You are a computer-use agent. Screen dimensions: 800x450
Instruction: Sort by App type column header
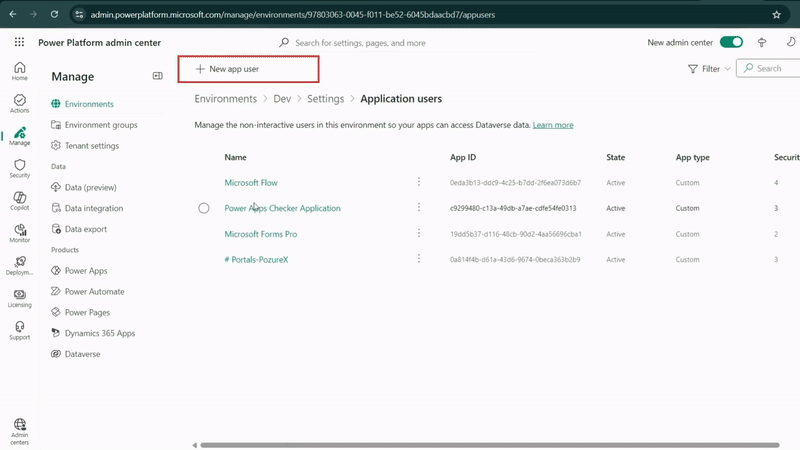click(692, 157)
